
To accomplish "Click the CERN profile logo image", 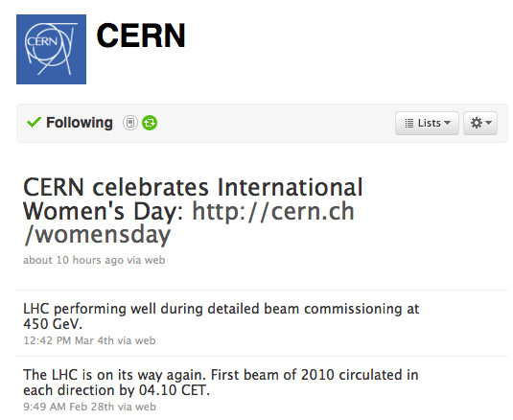I will (x=52, y=50).
